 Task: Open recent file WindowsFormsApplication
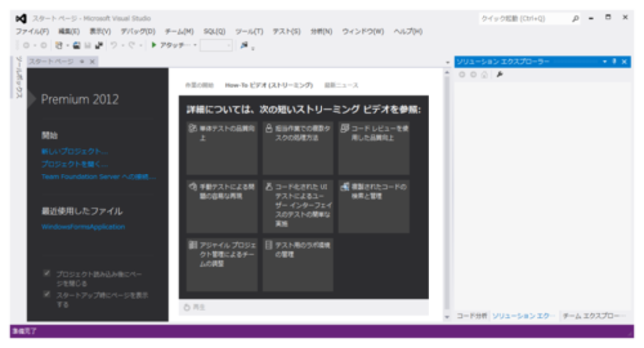(x=83, y=227)
